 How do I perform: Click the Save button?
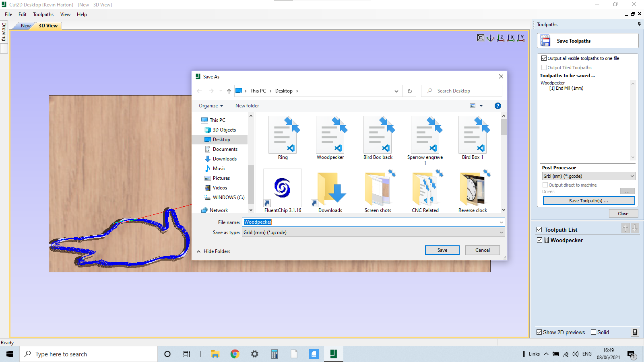pyautogui.click(x=442, y=250)
